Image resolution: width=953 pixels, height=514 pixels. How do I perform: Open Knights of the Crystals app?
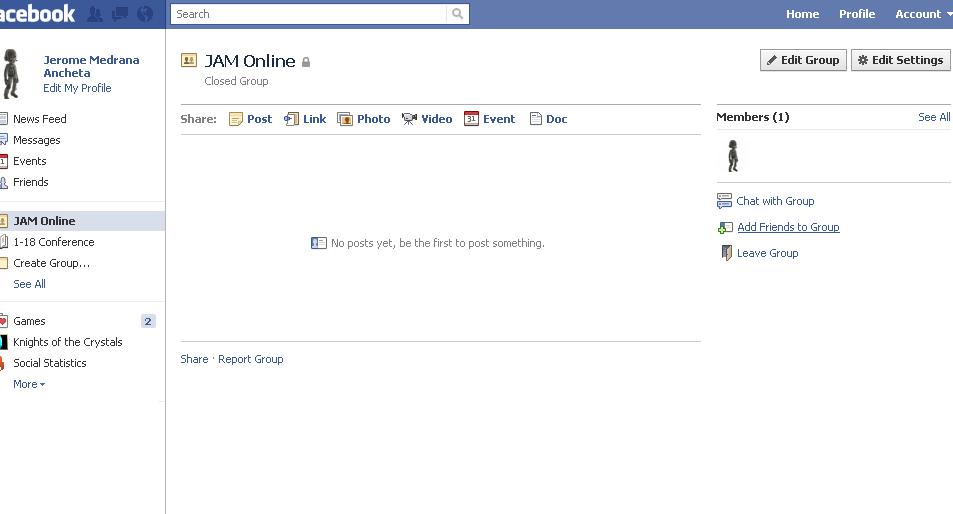[67, 342]
